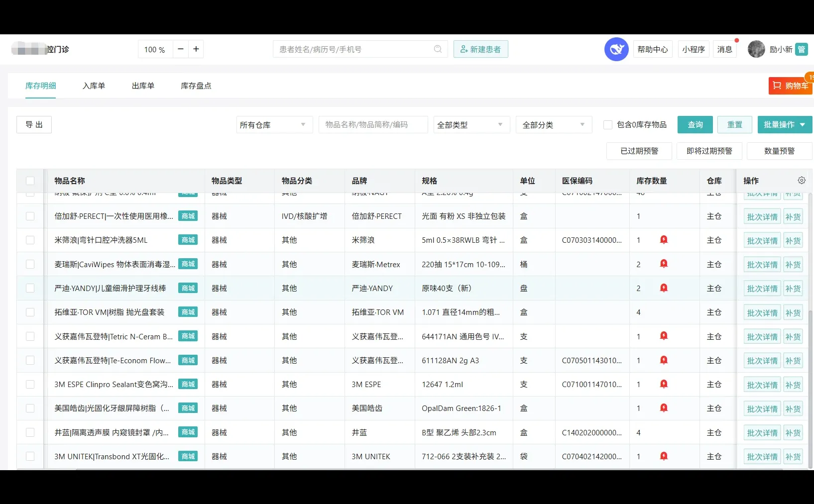
Task: Click the red alert bell on 米筛浪 row
Action: [664, 239]
